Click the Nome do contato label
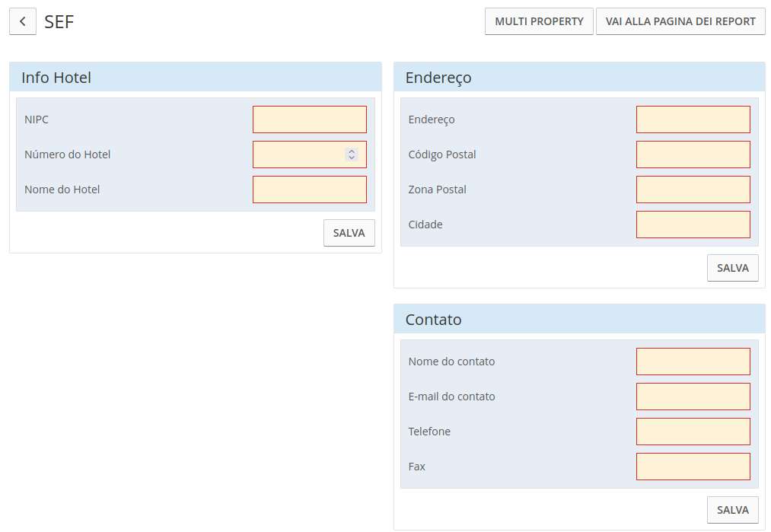The width and height of the screenshot is (771, 532). click(451, 362)
